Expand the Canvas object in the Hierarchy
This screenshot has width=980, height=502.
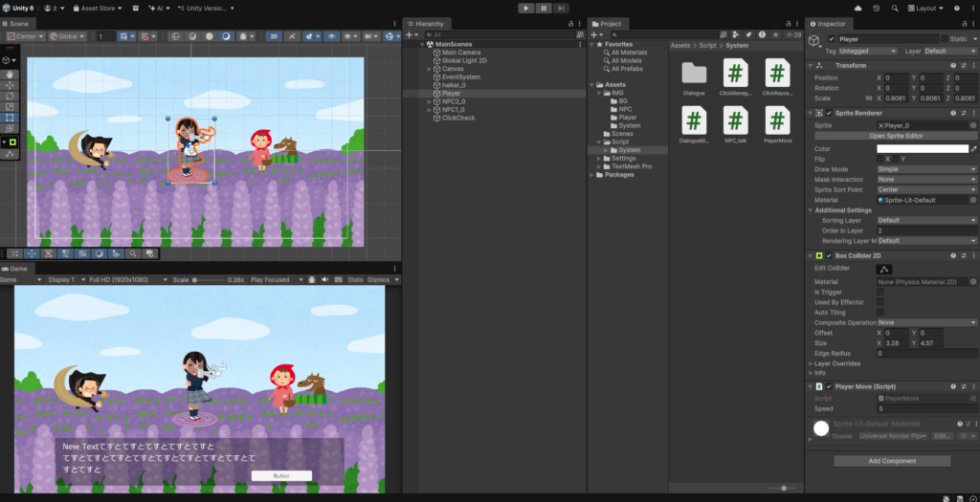point(430,69)
